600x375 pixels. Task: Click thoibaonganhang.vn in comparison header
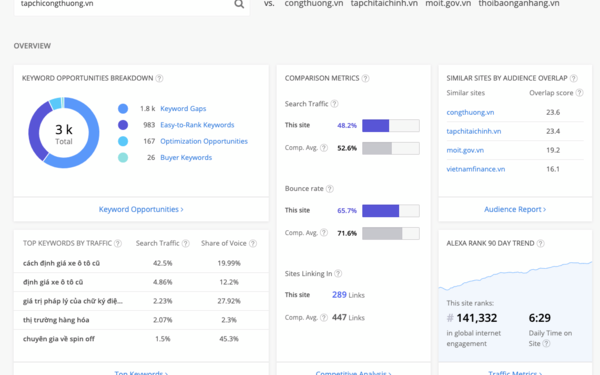coord(518,4)
